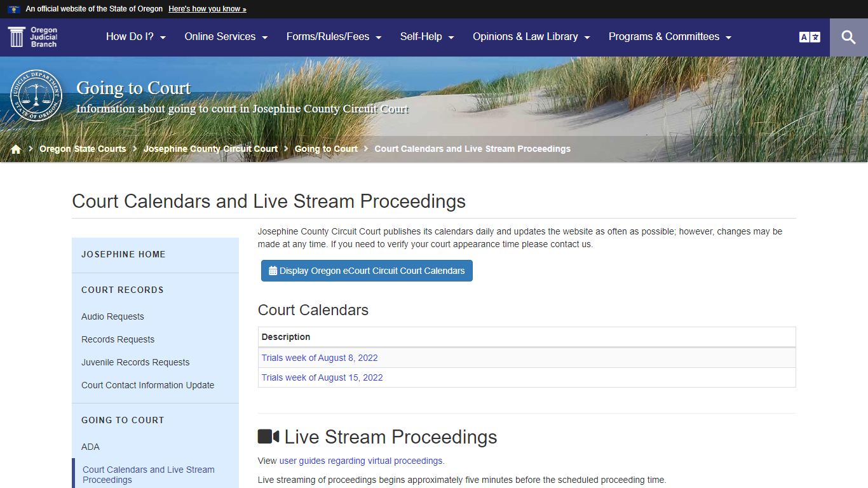Open Audio Requests sidebar link

click(112, 316)
